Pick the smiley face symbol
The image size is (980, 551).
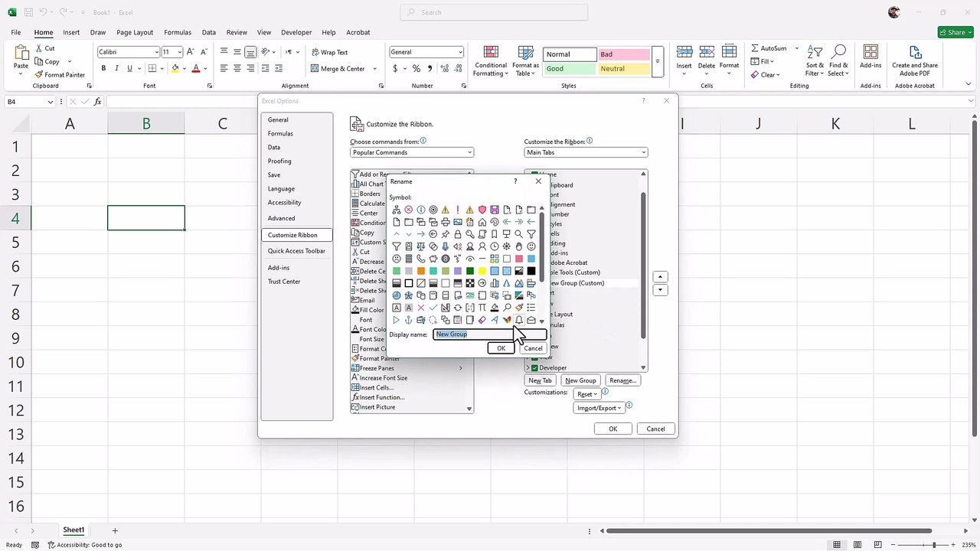[531, 246]
